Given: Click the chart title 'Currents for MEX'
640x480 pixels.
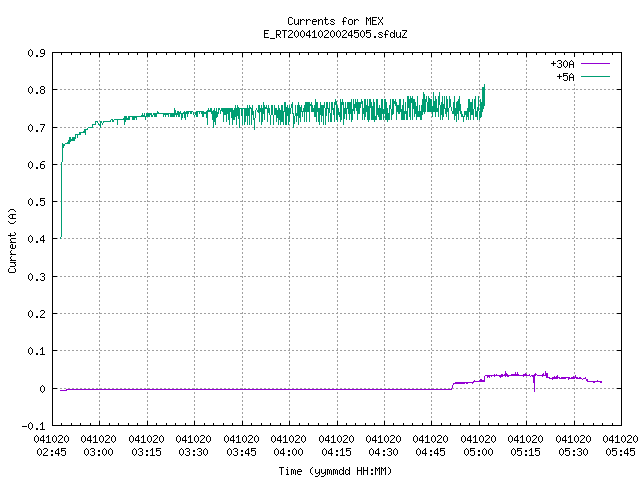Looking at the screenshot, I should tap(335, 21).
